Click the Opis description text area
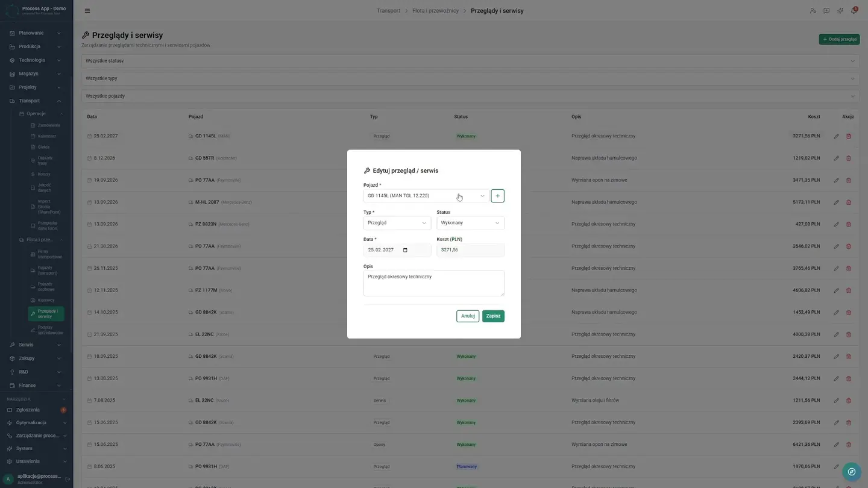This screenshot has width=868, height=488. pos(434,283)
